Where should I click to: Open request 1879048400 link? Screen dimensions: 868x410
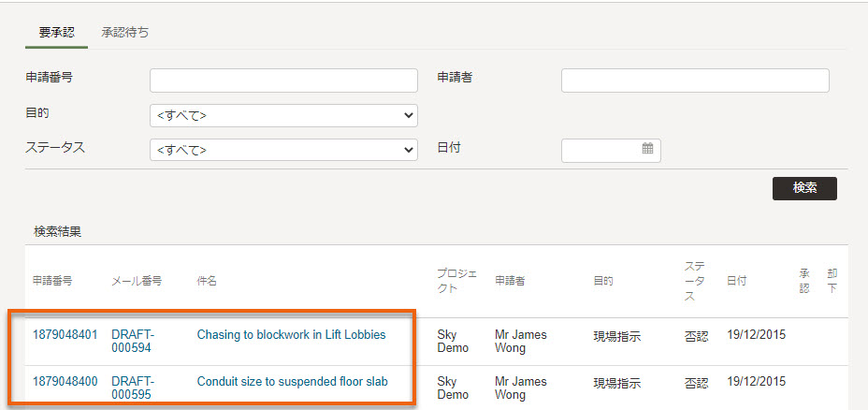65,381
